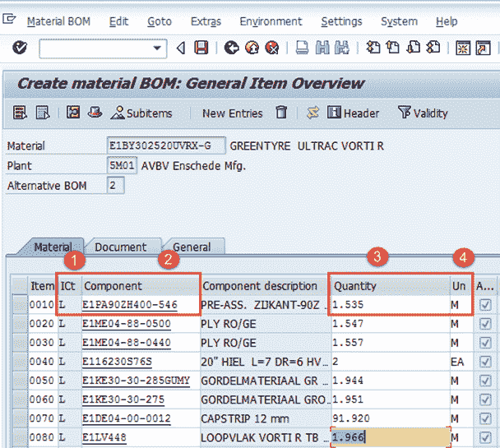The width and height of the screenshot is (500, 448).
Task: Click the Alternative BOM field
Action: [115, 185]
